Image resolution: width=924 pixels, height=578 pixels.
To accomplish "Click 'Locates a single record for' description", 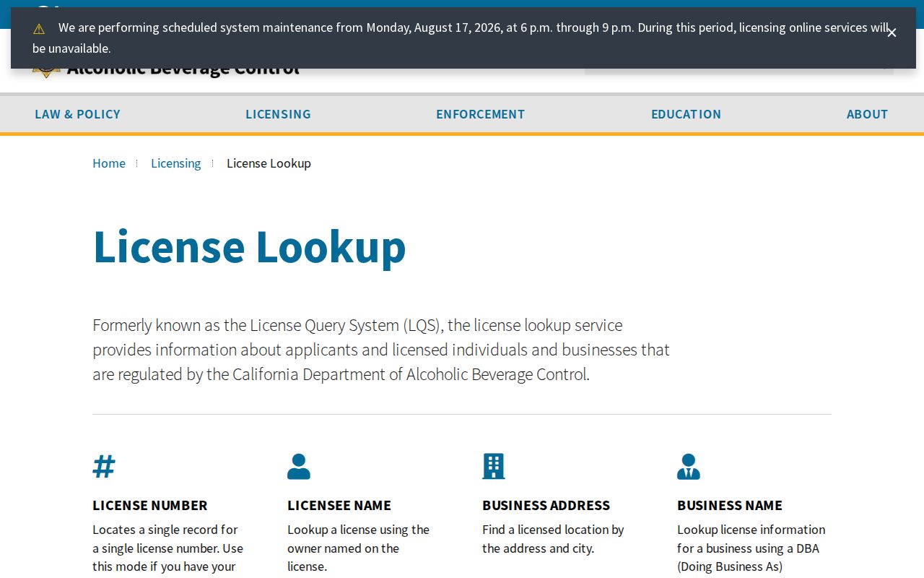I will point(167,548).
